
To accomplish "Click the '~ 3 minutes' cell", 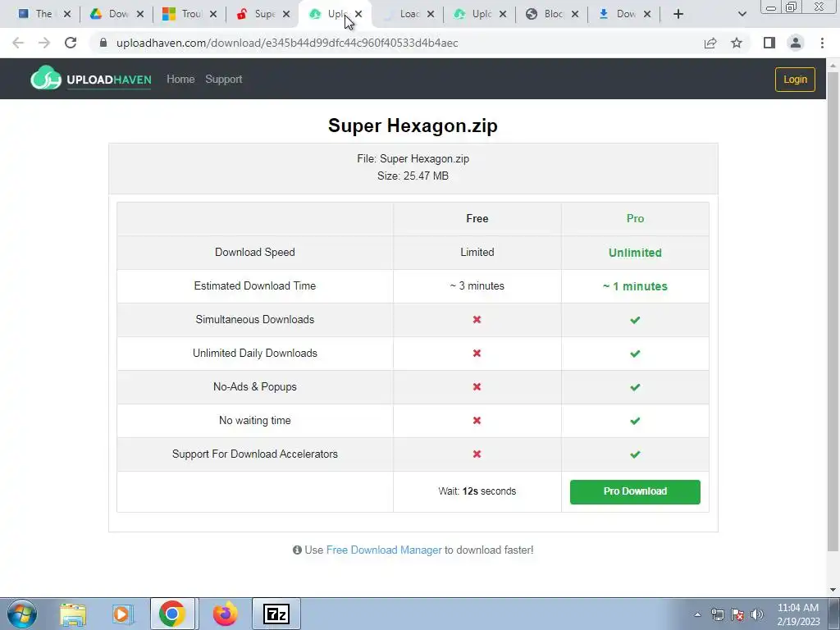I will click(x=477, y=286).
